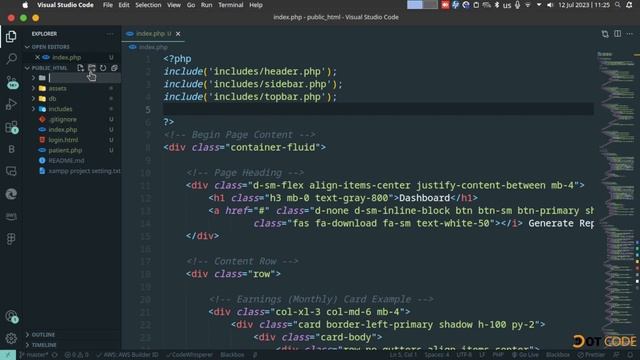
Task: Click the microphone menu bar icon
Action: [518, 5]
